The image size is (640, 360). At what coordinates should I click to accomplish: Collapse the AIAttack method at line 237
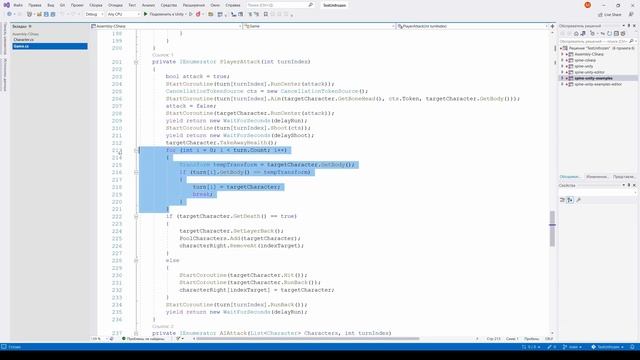coord(136,333)
